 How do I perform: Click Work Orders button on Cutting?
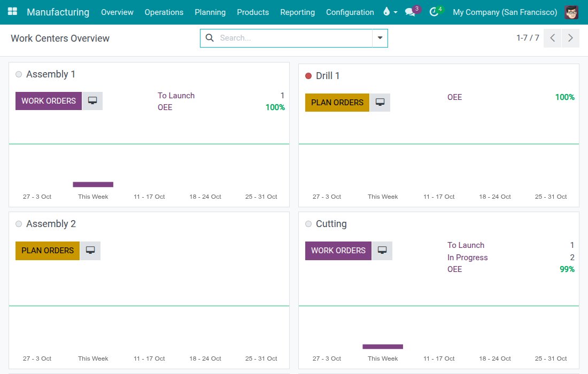338,251
